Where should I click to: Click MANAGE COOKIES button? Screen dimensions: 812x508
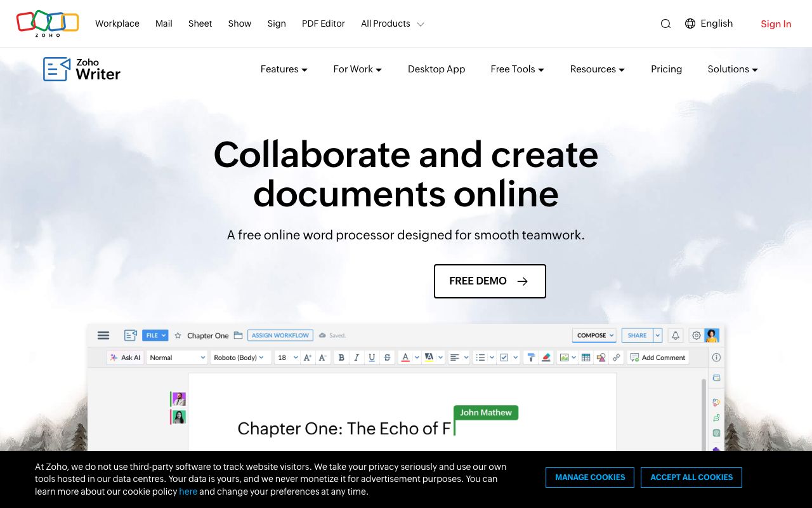(x=590, y=478)
